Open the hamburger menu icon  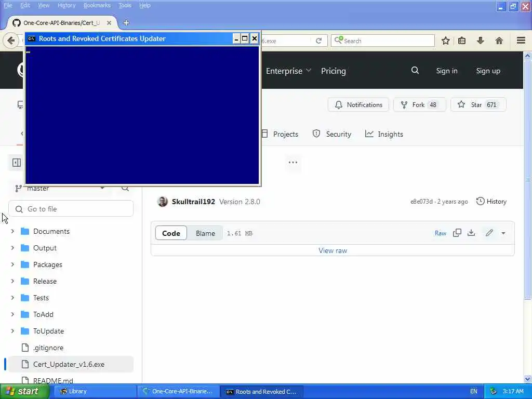tap(521, 41)
